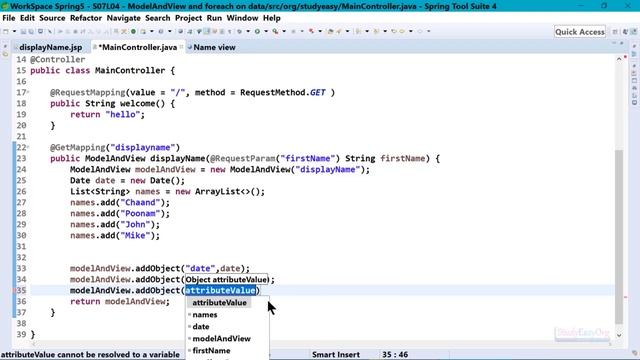This screenshot has width=640, height=360.
Task: Select firstName in the autocomplete list
Action: [211, 350]
